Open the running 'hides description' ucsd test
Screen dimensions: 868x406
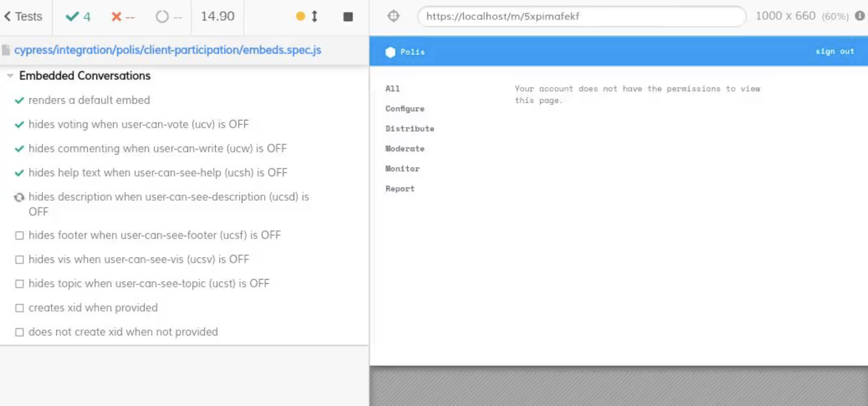coord(169,204)
